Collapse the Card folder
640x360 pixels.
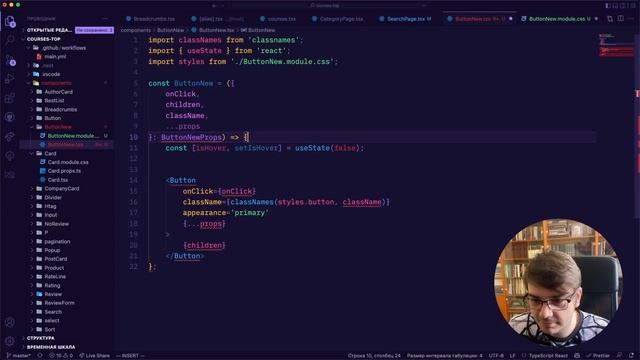point(50,153)
